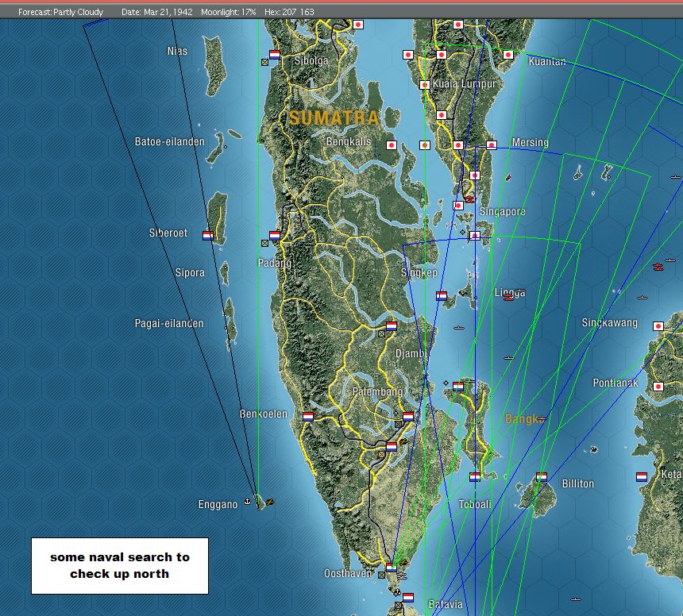
Task: Click Japanese flag base left of Singapore label
Action: point(458,206)
